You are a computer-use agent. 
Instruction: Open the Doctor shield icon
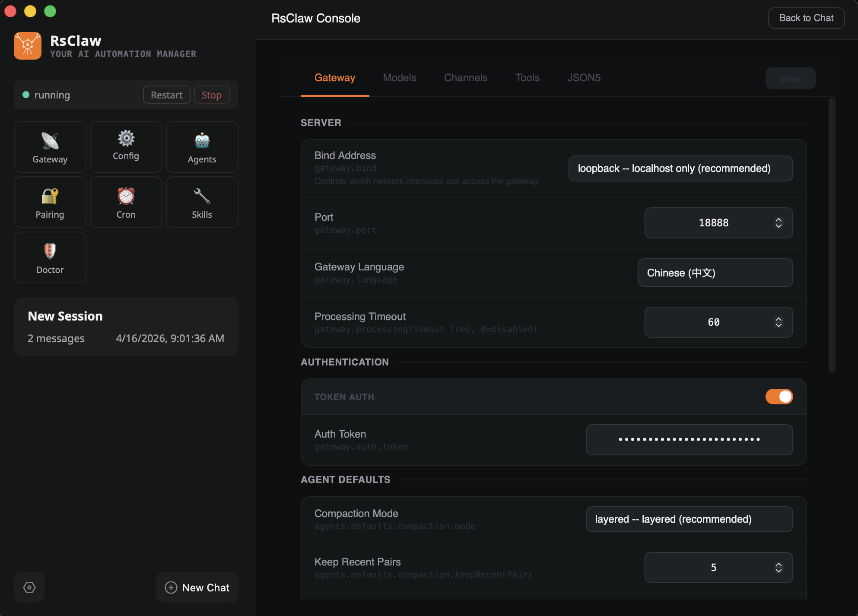[x=50, y=257]
